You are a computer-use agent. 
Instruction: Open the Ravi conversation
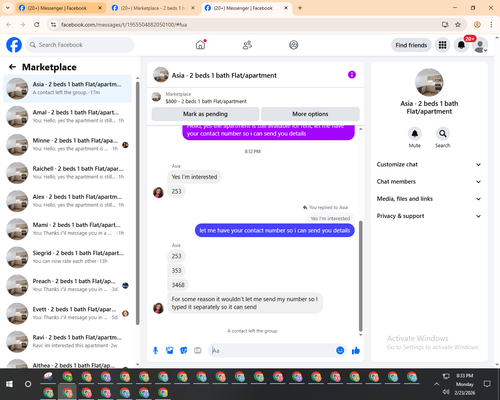point(67,341)
